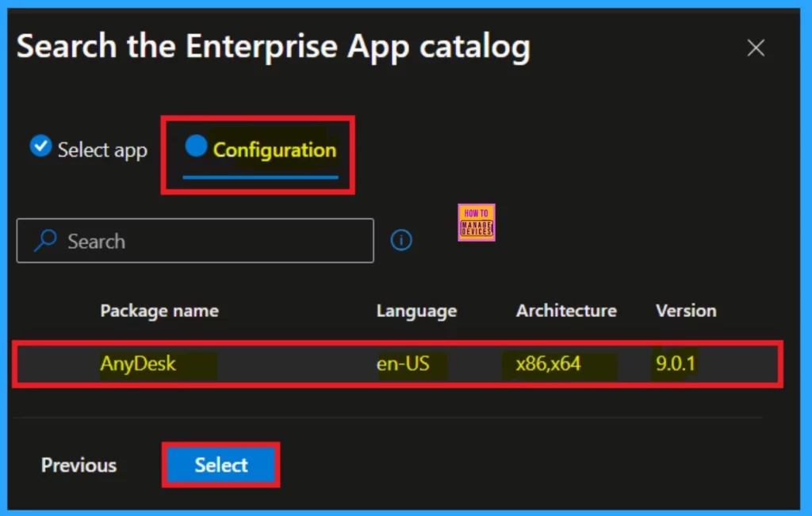Image resolution: width=812 pixels, height=516 pixels.
Task: Sort by Version column header
Action: click(x=686, y=311)
